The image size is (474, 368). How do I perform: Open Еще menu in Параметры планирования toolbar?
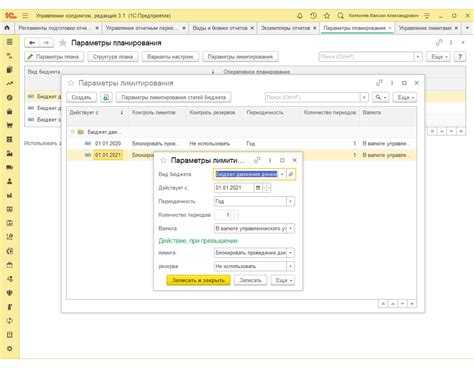pyautogui.click(x=439, y=57)
